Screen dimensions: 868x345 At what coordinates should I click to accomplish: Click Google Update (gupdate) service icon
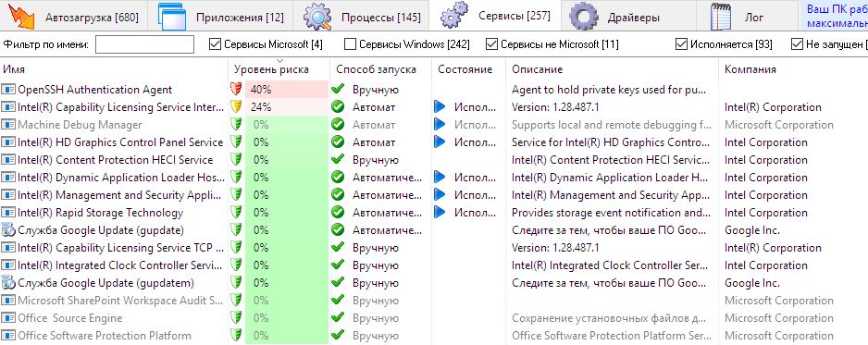tap(8, 230)
